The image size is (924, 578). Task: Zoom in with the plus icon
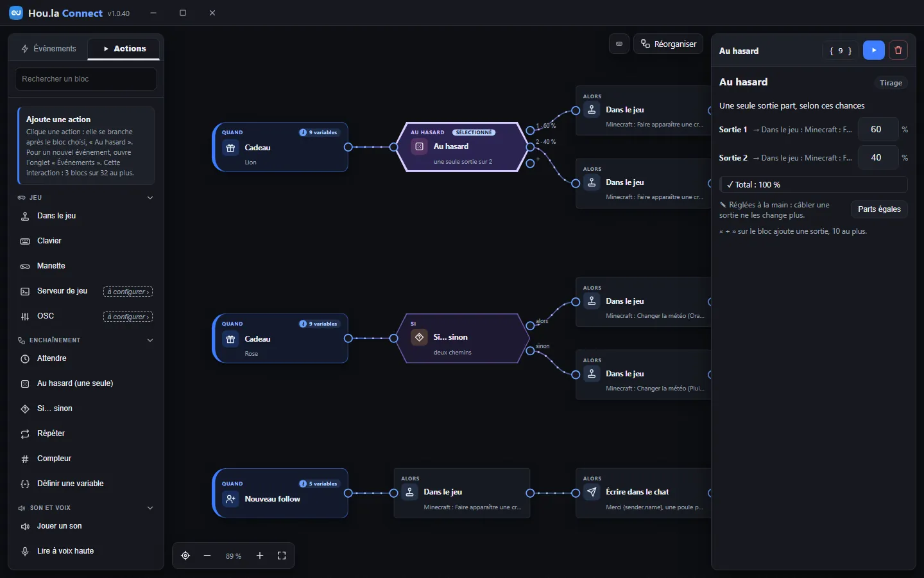click(260, 556)
